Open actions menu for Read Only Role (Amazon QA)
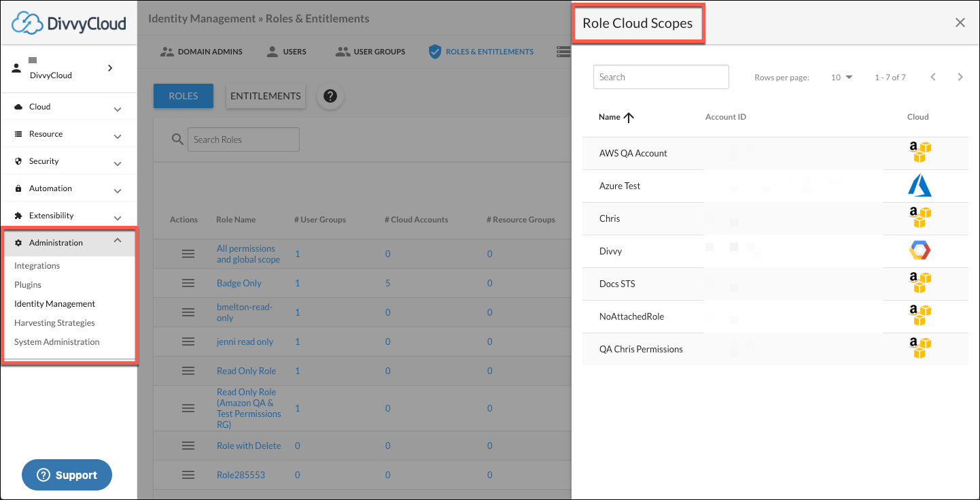 [x=188, y=408]
